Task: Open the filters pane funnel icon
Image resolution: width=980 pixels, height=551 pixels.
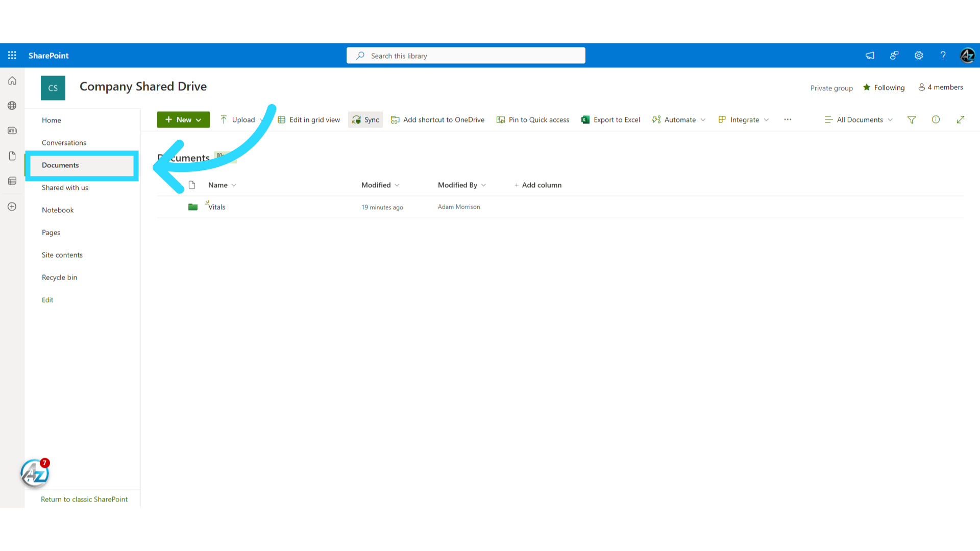Action: tap(912, 120)
